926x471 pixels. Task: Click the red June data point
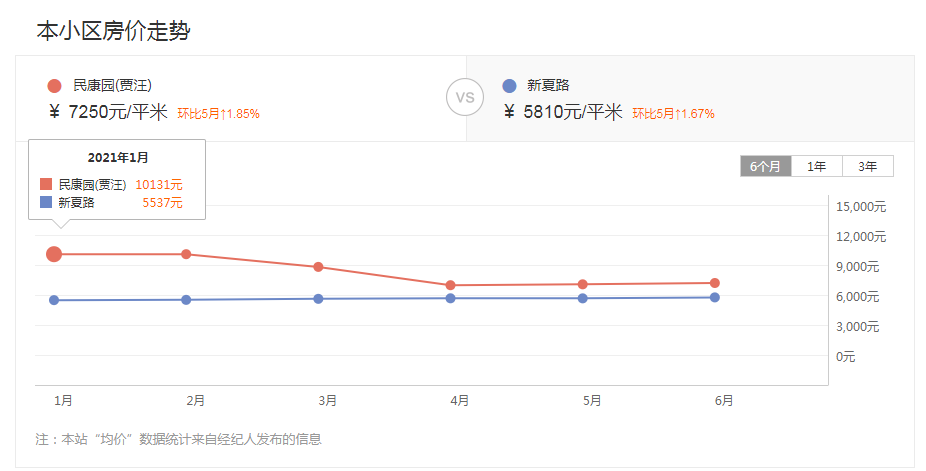click(715, 283)
